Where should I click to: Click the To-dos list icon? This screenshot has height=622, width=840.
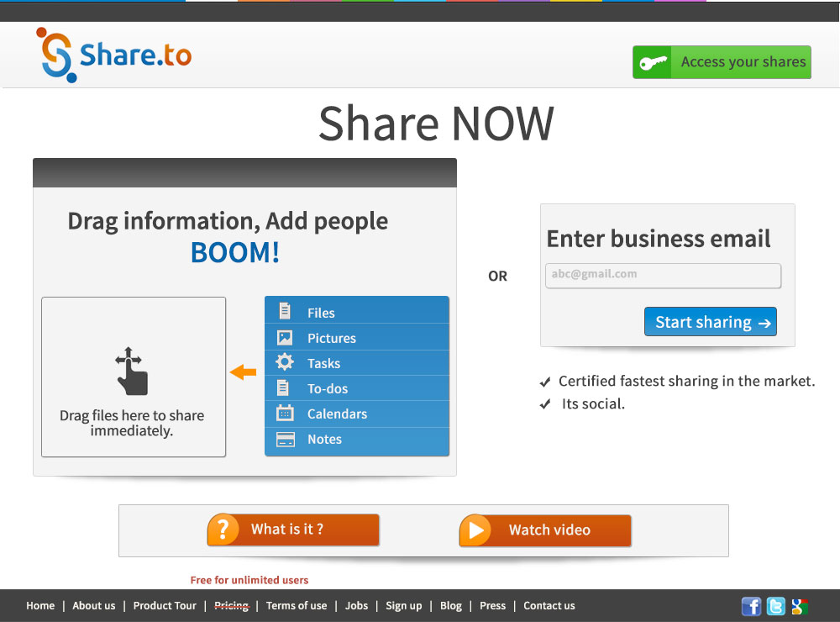point(283,387)
